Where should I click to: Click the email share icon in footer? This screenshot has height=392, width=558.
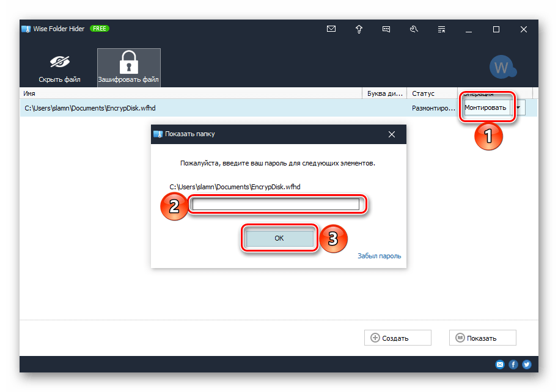click(x=500, y=365)
